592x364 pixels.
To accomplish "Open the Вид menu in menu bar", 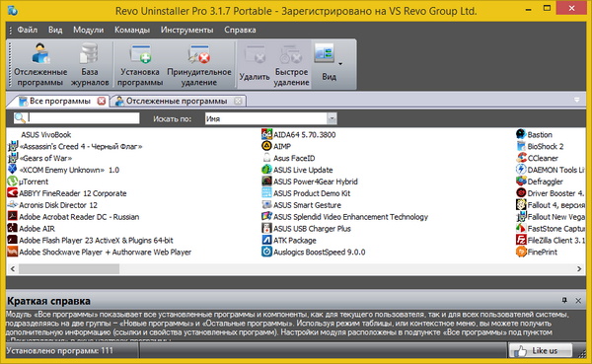I will (55, 30).
